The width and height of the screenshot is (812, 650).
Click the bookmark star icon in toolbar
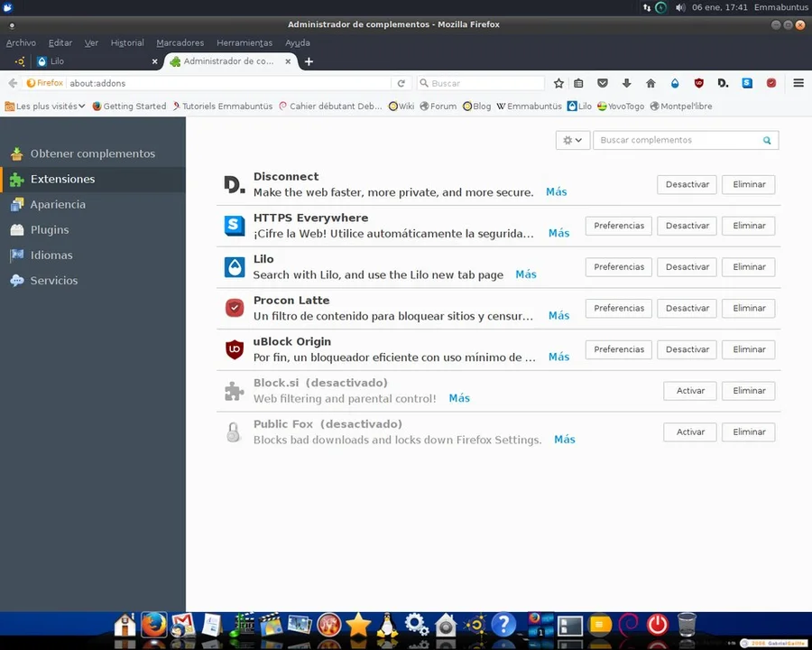tap(558, 83)
